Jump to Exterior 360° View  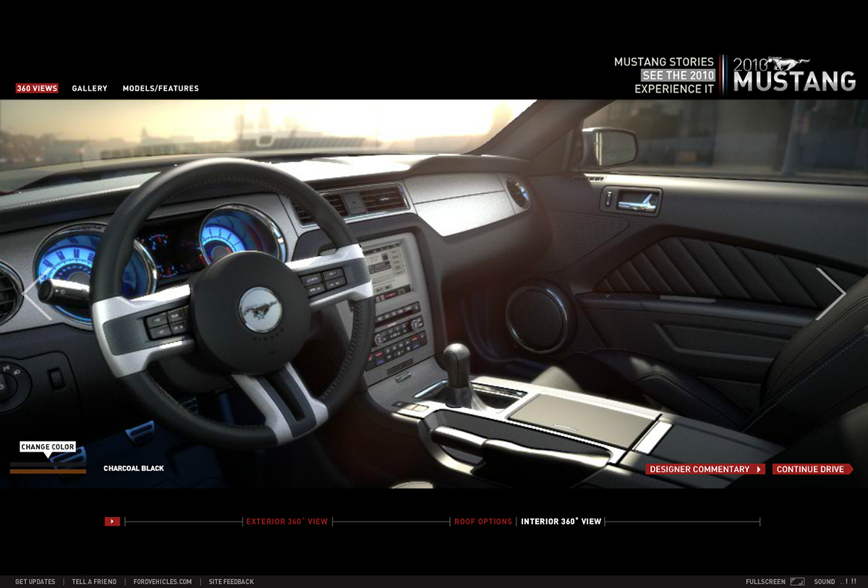point(287,521)
